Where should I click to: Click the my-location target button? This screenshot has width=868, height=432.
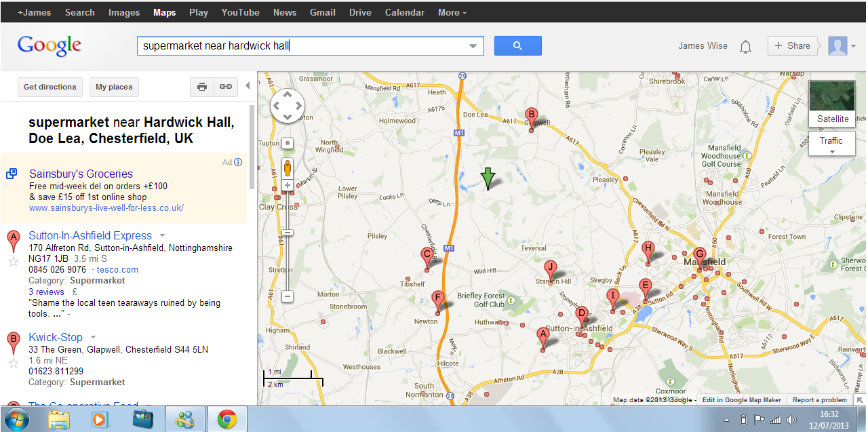pyautogui.click(x=288, y=143)
